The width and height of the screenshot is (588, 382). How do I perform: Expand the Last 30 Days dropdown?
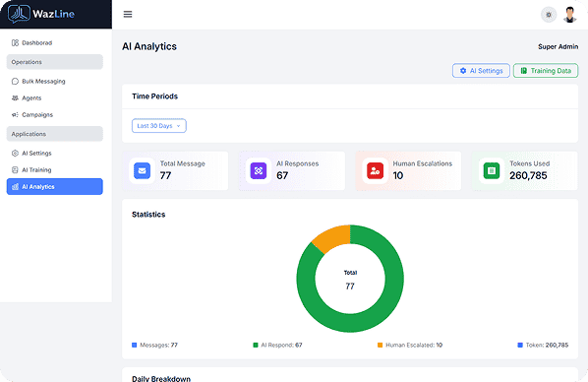click(x=159, y=126)
